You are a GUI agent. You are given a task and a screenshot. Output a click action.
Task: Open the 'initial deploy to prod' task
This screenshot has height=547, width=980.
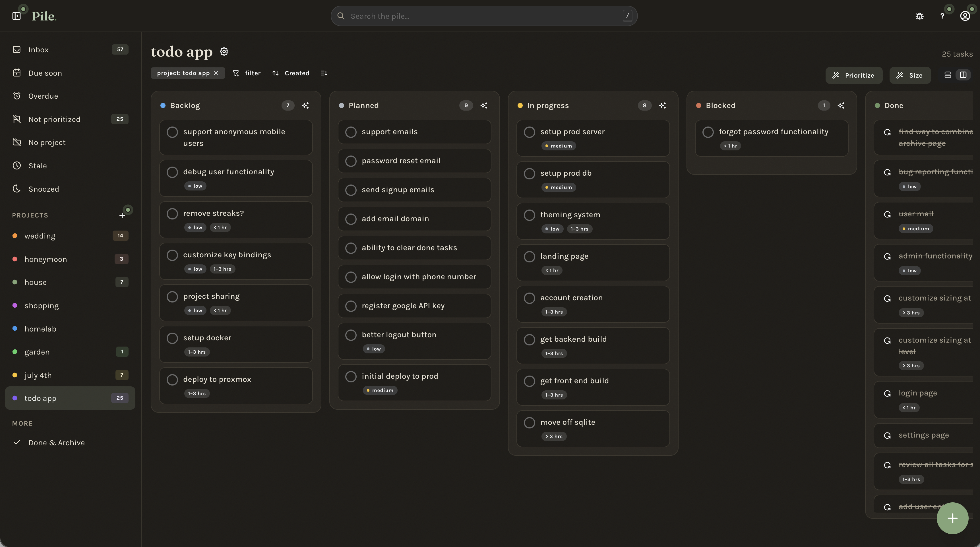(414, 383)
